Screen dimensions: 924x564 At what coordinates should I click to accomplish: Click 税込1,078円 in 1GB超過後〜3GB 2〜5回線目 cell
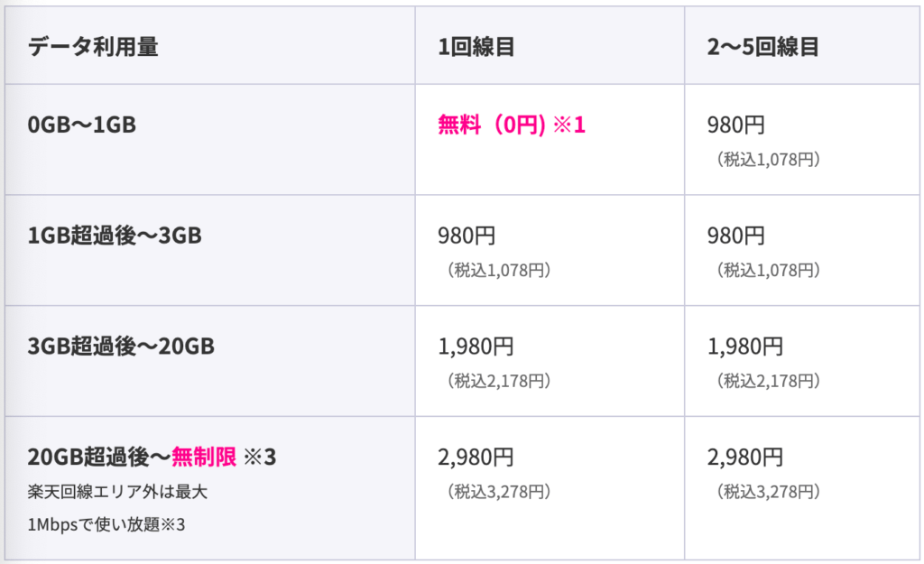point(769,270)
